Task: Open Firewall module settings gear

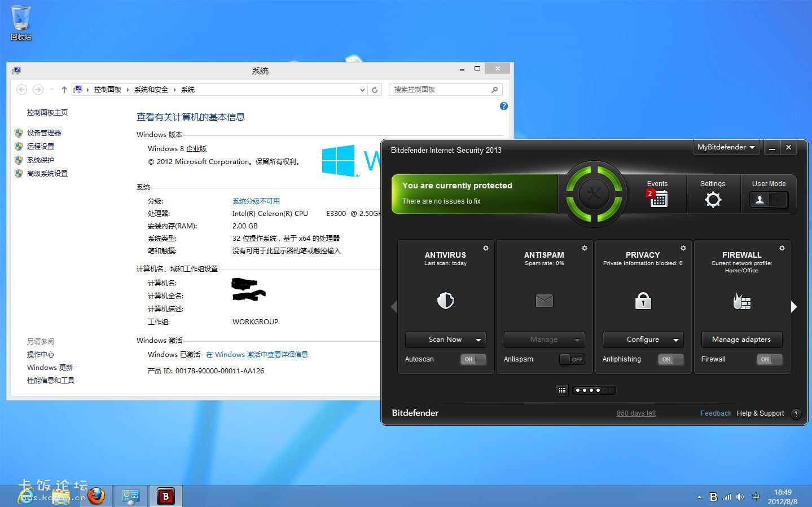Action: [x=782, y=248]
